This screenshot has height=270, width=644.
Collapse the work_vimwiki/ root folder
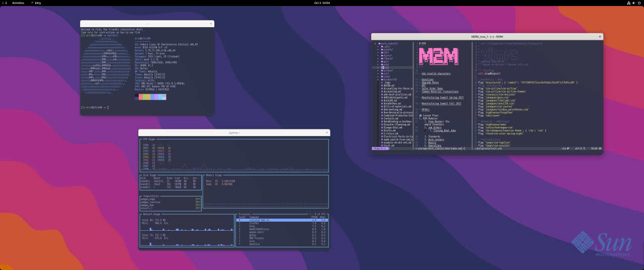click(x=389, y=43)
